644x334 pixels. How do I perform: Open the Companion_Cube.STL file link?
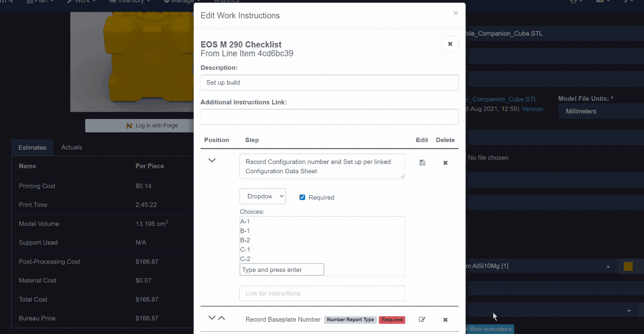click(x=501, y=99)
